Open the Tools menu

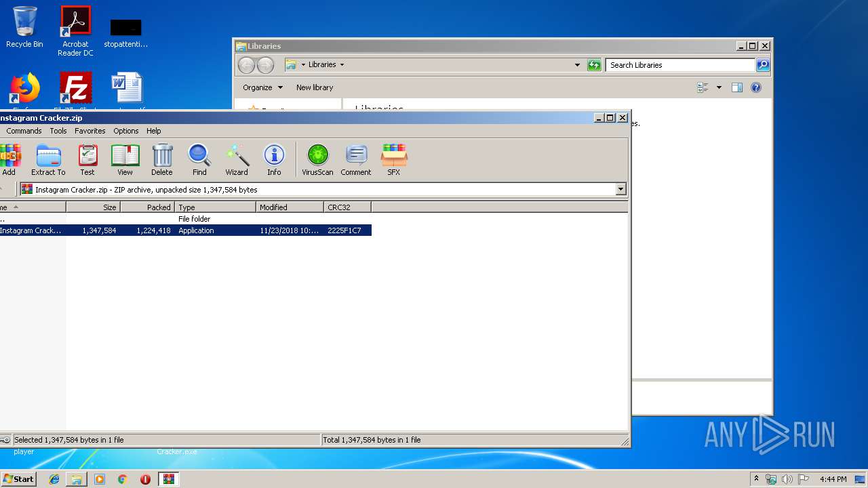point(58,131)
